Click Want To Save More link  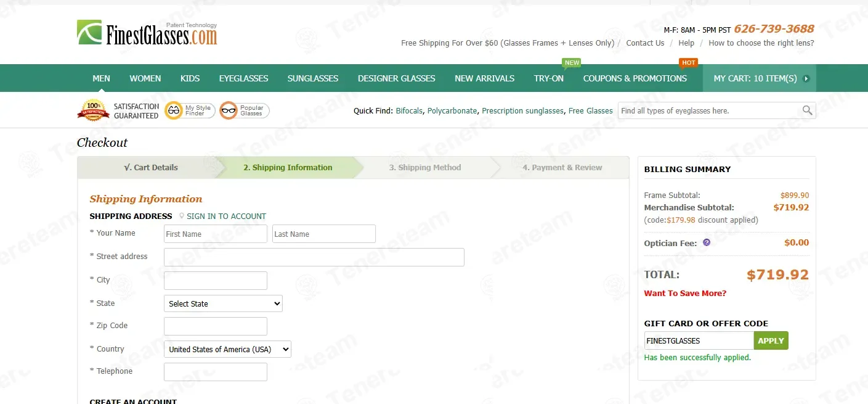685,294
